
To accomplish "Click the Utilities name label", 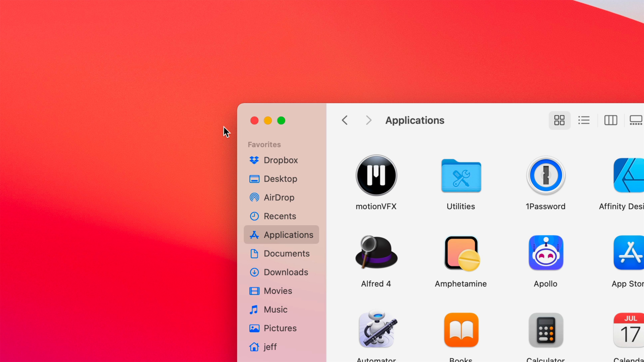I will tap(461, 206).
